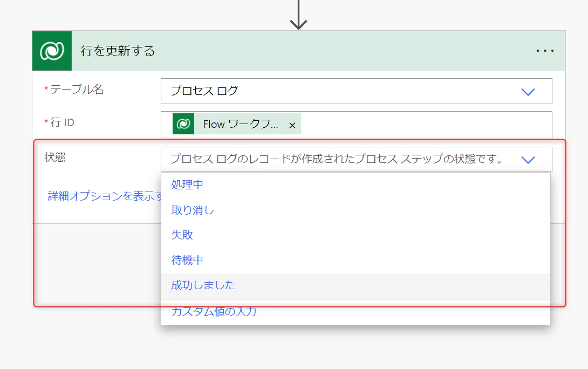Choose 失敗 in the status dropdown
Image resolution: width=588 pixels, height=369 pixels.
355,235
